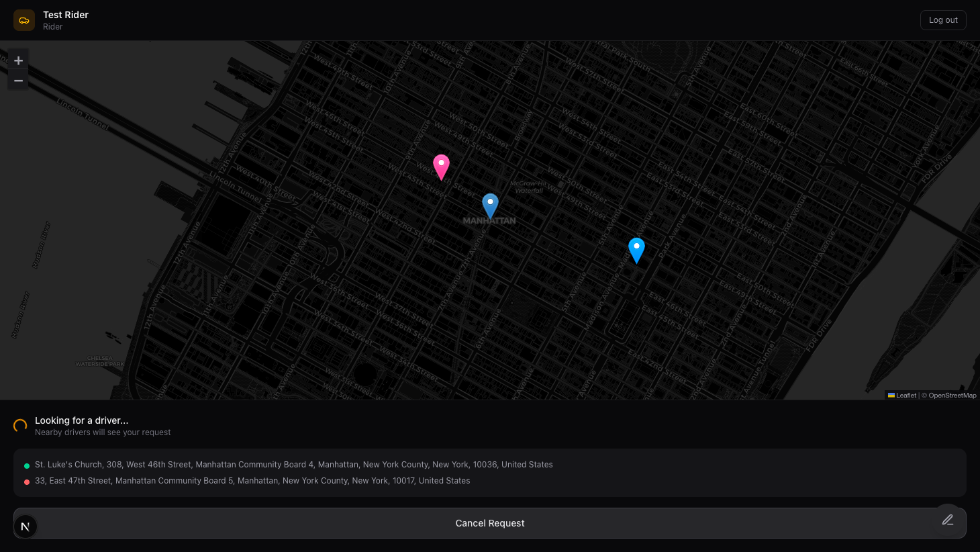Zoom in on the map
The height and width of the screenshot is (552, 980).
click(x=19, y=60)
